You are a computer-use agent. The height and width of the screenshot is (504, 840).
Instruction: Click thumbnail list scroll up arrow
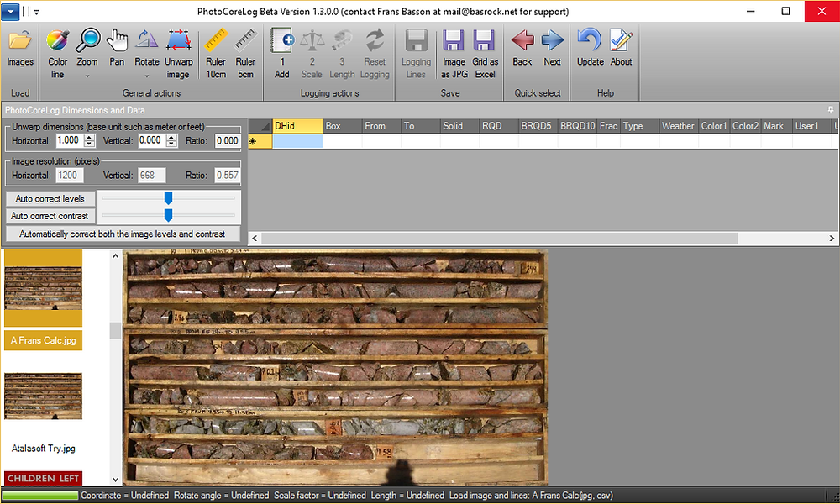tap(115, 256)
